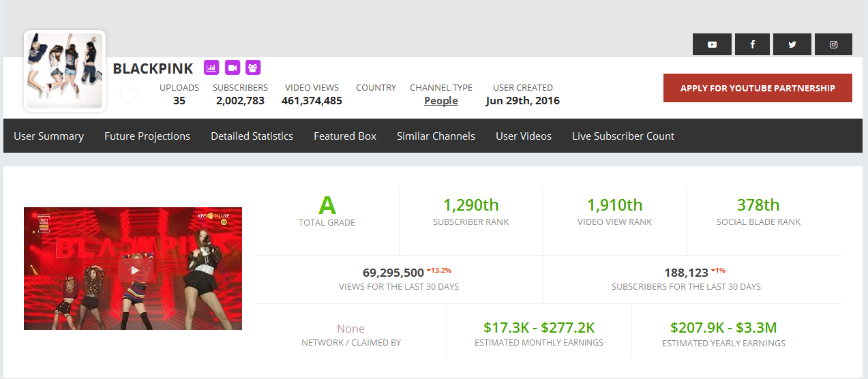This screenshot has height=379, width=868.
Task: Open the Live Subscriber Count tab
Action: [x=623, y=136]
